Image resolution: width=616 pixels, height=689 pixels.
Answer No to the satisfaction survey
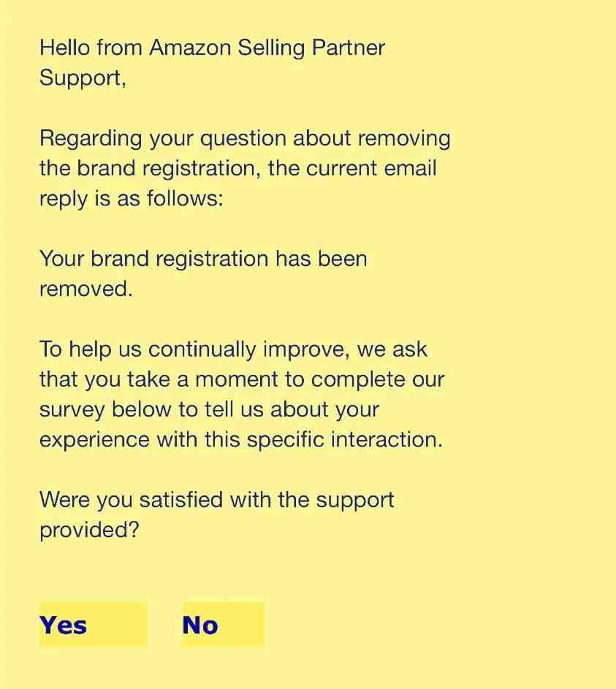pyautogui.click(x=223, y=625)
